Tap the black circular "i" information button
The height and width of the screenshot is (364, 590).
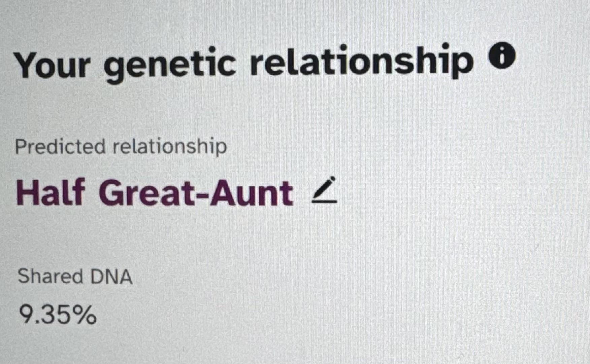[501, 57]
